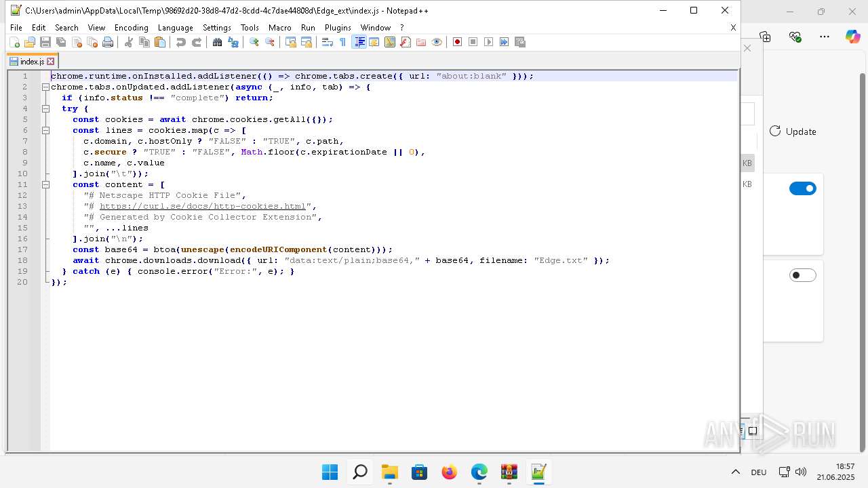Open the Function List panel icon

pos(406,42)
